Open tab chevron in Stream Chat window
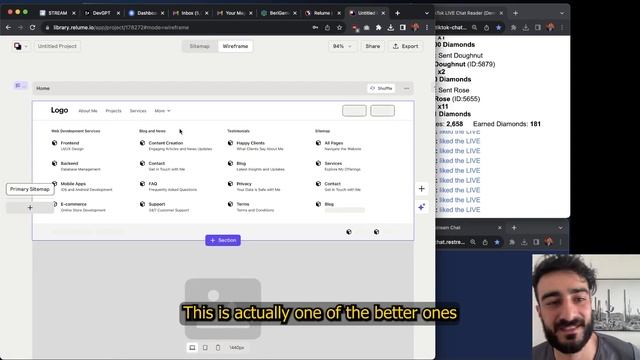Viewport: 640px width, 360px height. pos(560,227)
